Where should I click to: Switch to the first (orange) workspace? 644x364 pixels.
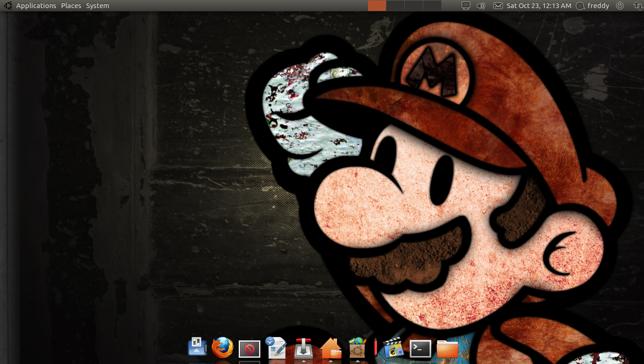tap(377, 6)
